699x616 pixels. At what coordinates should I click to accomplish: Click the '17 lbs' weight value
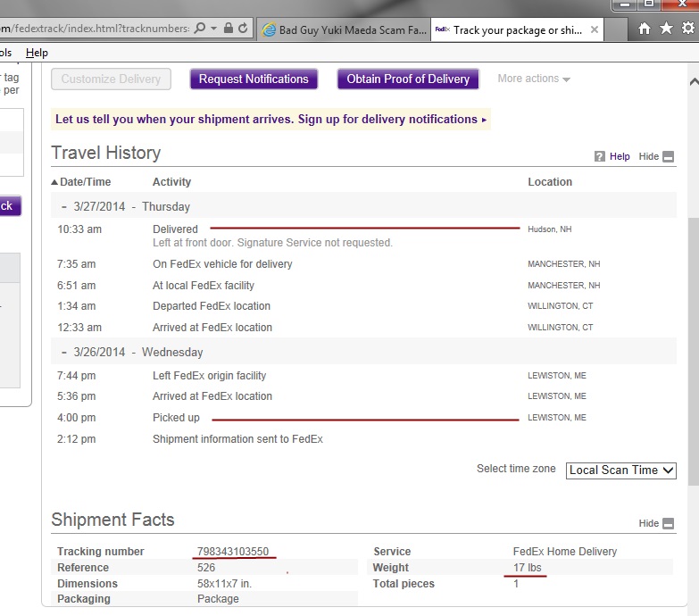point(527,568)
